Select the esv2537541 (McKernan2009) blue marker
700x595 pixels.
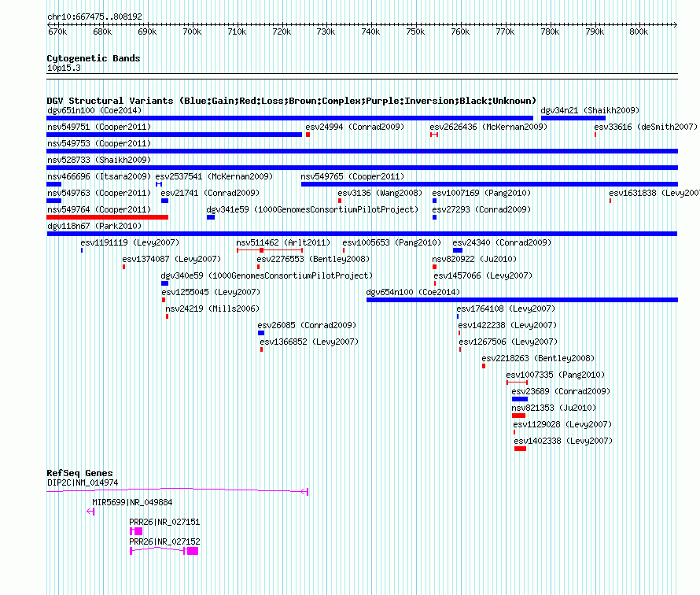pos(159,184)
